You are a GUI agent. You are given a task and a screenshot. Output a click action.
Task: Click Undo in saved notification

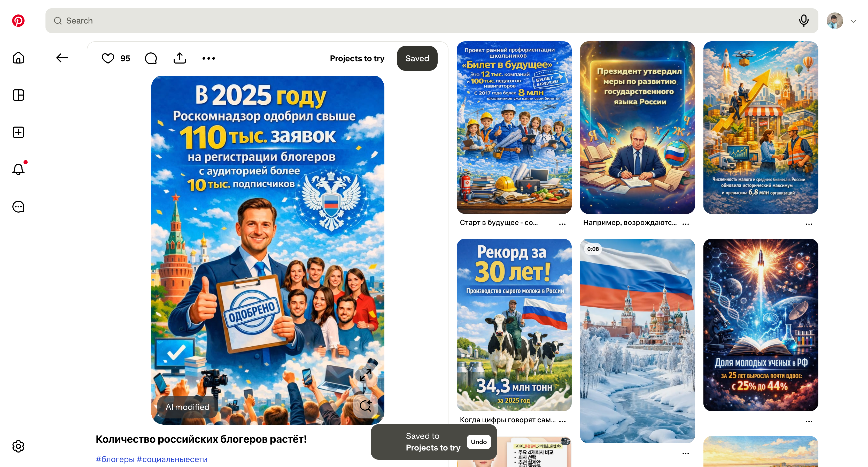click(x=478, y=442)
